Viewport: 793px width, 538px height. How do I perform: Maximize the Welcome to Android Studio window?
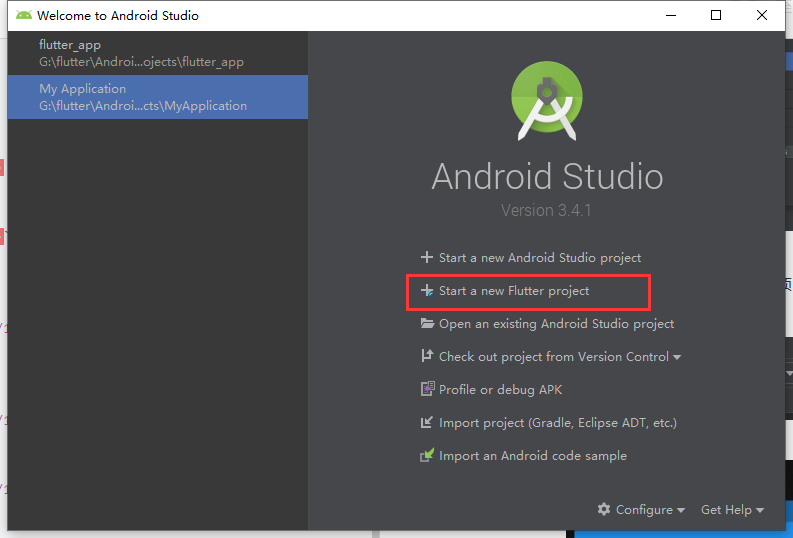pos(716,15)
